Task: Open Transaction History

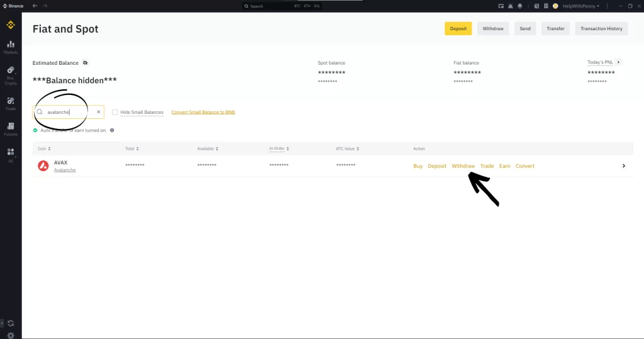Action: coord(601,28)
